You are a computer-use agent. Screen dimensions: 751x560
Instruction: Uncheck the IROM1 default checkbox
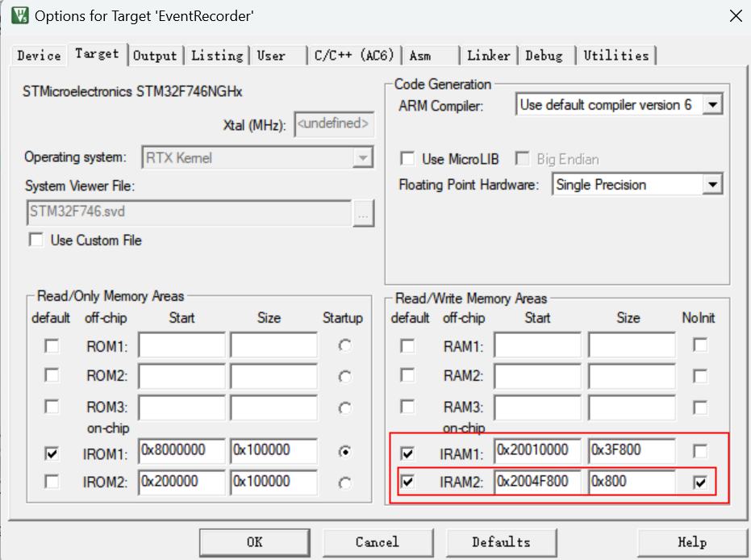[x=52, y=454]
